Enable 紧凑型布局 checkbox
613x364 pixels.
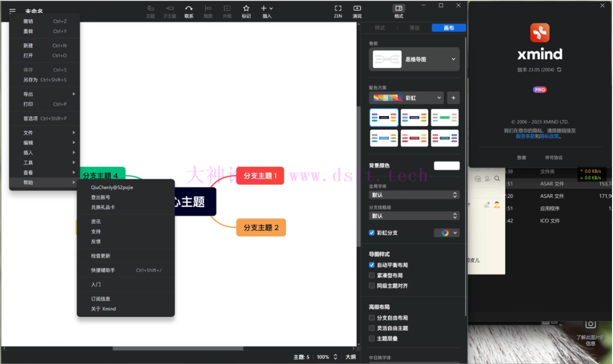click(x=372, y=275)
